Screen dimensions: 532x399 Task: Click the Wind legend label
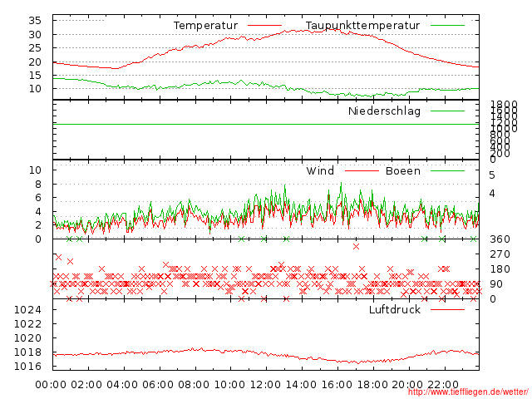(320, 171)
